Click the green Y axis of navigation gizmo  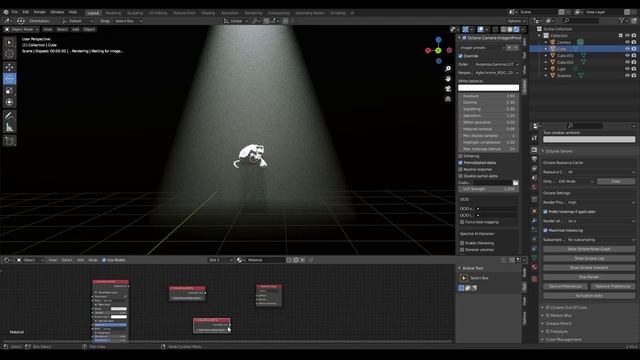pos(438,51)
